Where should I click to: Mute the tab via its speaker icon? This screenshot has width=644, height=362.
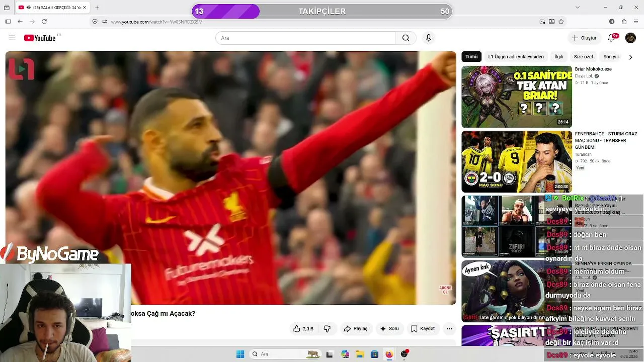[x=28, y=8]
